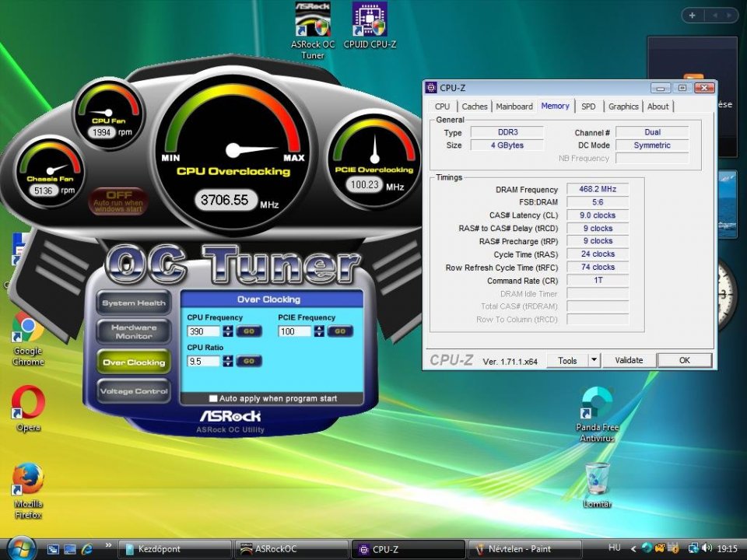The height and width of the screenshot is (560, 747).
Task: Adjust the PCIE Frequency stepper arrows
Action: tap(319, 331)
